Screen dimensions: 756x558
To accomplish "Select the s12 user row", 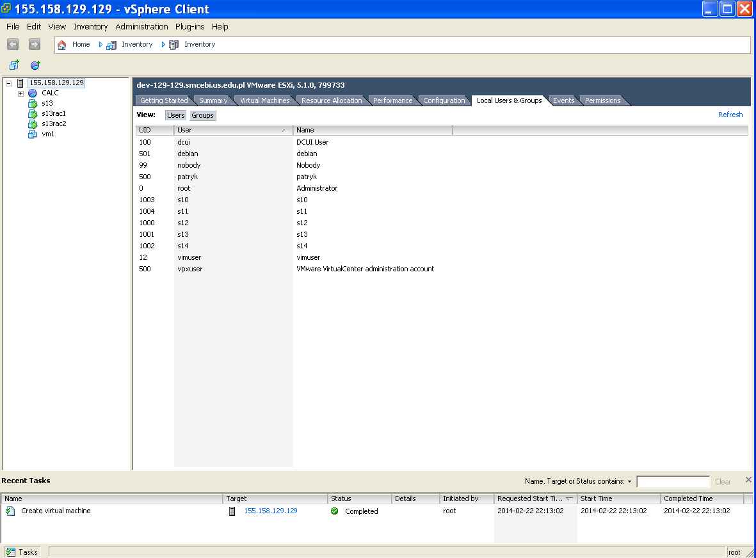I will [441, 223].
